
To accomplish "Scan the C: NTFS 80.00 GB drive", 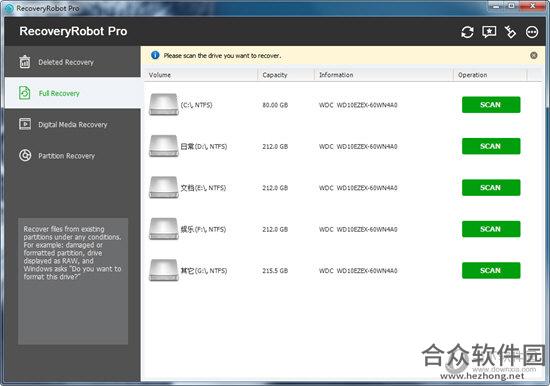I will [491, 105].
